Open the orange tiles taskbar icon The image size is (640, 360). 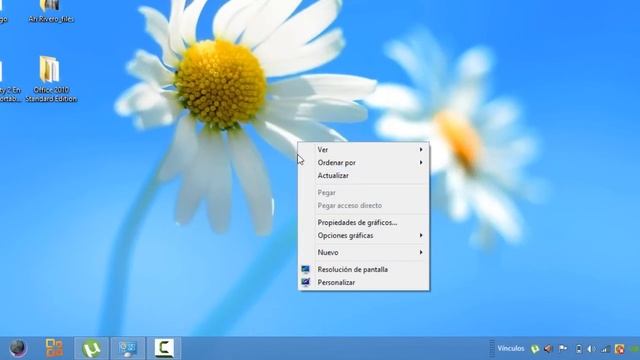coord(54,348)
